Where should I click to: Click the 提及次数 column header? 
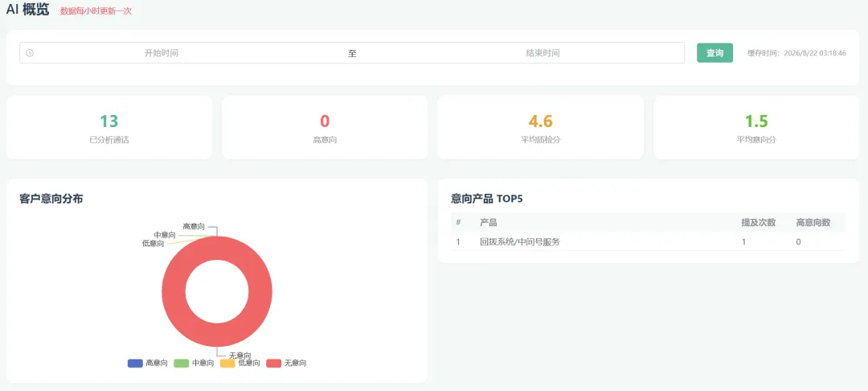759,223
